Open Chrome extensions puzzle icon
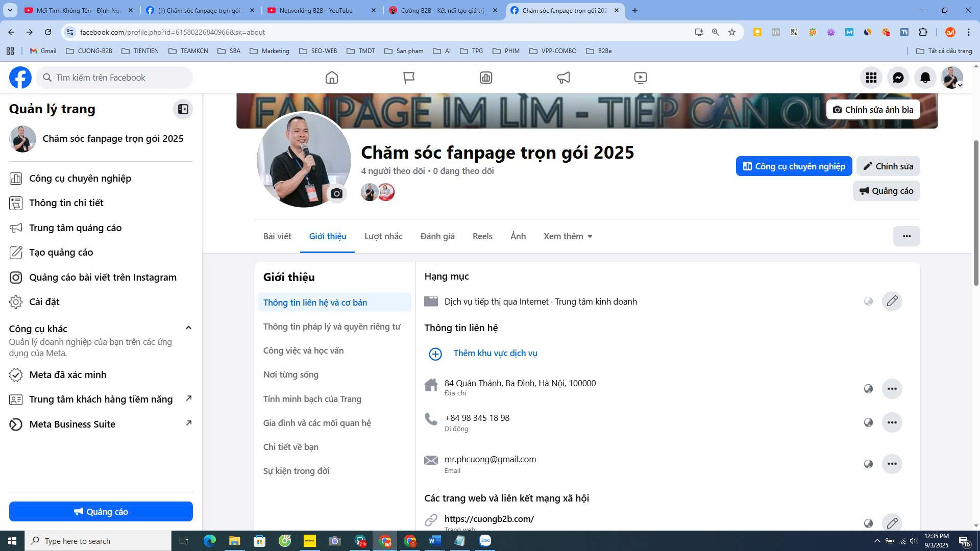This screenshot has width=980, height=551. pyautogui.click(x=923, y=32)
